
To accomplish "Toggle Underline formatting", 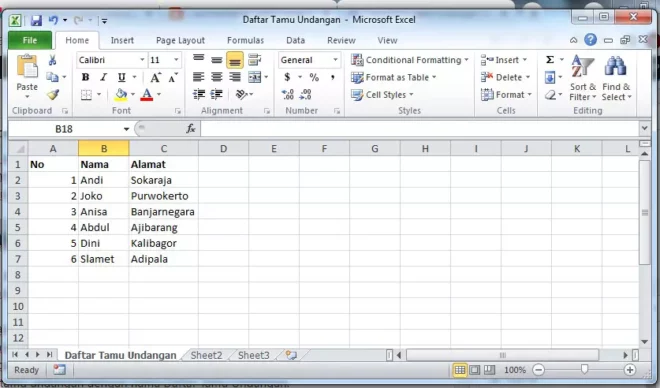I will (122, 77).
